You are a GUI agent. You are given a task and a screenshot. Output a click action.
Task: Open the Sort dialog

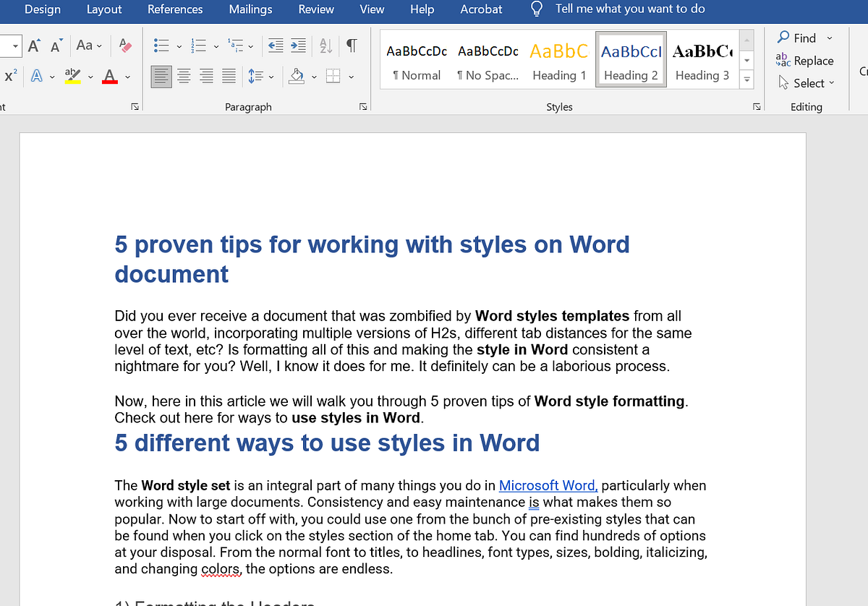tap(325, 45)
